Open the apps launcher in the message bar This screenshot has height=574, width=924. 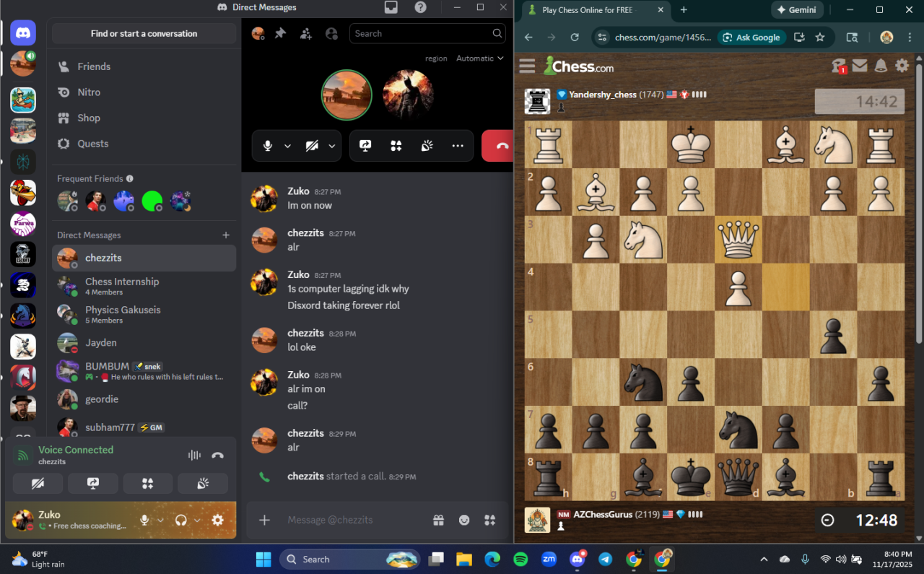pyautogui.click(x=490, y=520)
